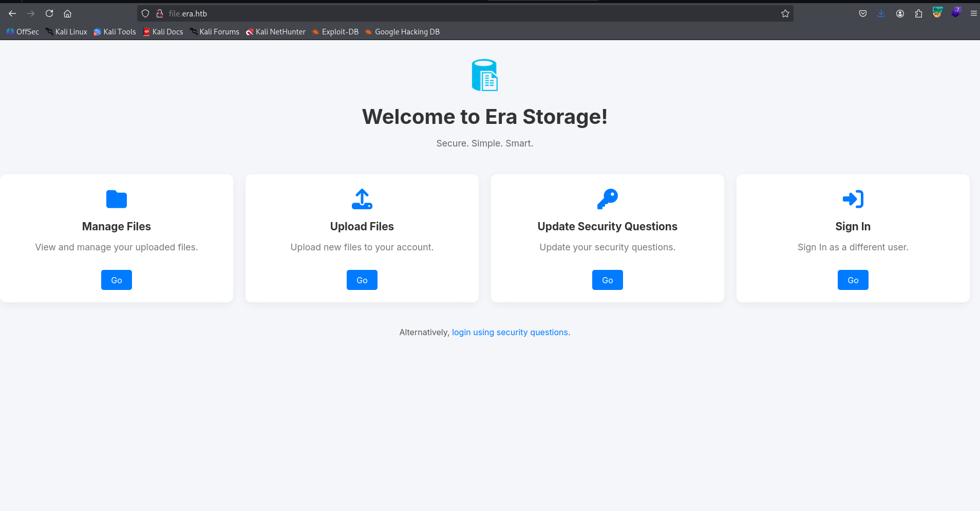This screenshot has height=511, width=980.
Task: Open the Firefox downloads panel
Action: pos(881,13)
